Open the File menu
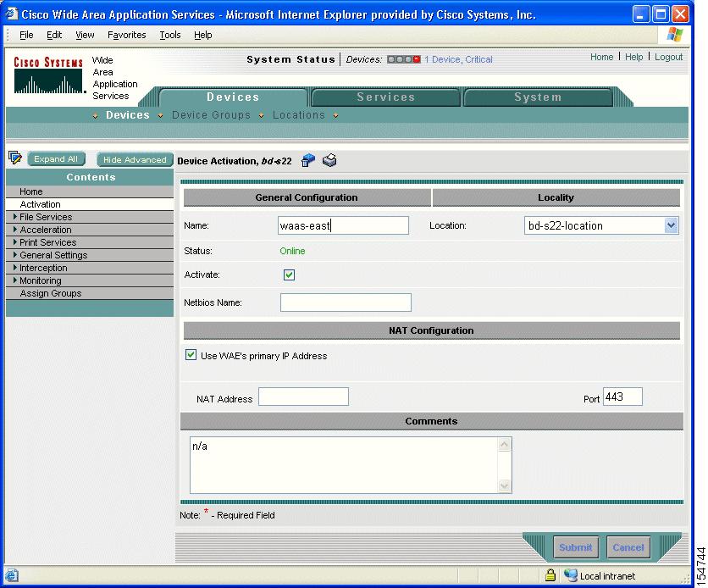 [26, 35]
